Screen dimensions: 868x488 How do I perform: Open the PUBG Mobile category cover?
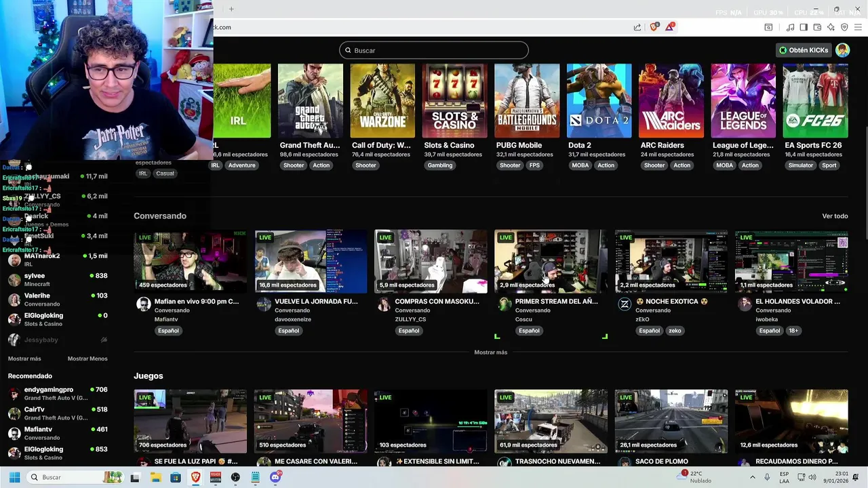click(527, 101)
